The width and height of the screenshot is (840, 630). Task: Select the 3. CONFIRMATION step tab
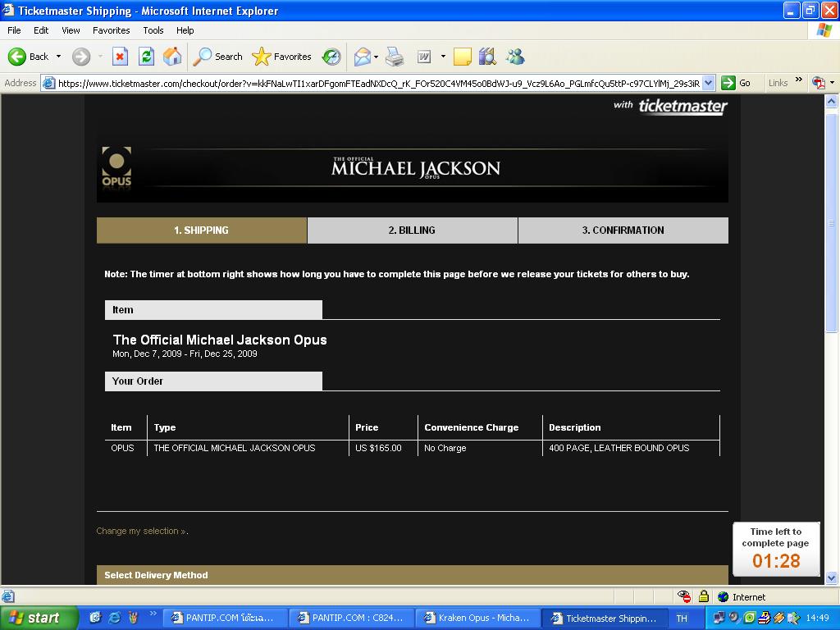coord(623,231)
